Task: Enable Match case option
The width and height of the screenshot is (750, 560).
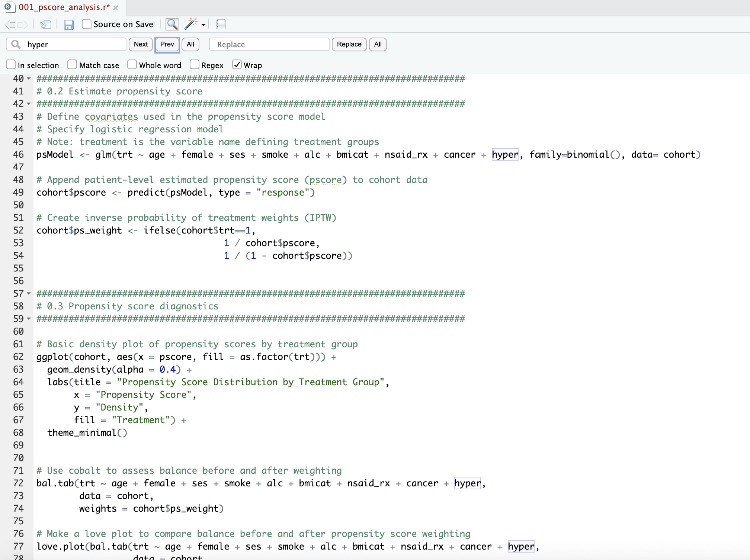Action: (73, 65)
